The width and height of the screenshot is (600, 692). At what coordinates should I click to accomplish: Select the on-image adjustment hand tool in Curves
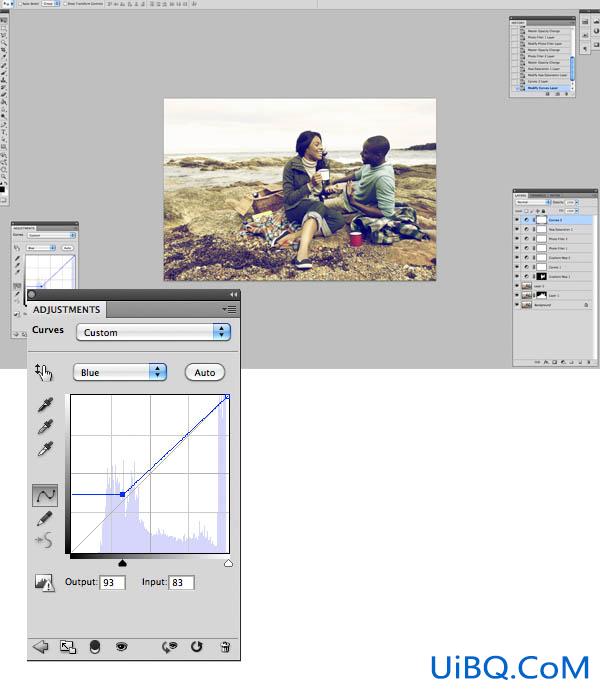coord(44,372)
